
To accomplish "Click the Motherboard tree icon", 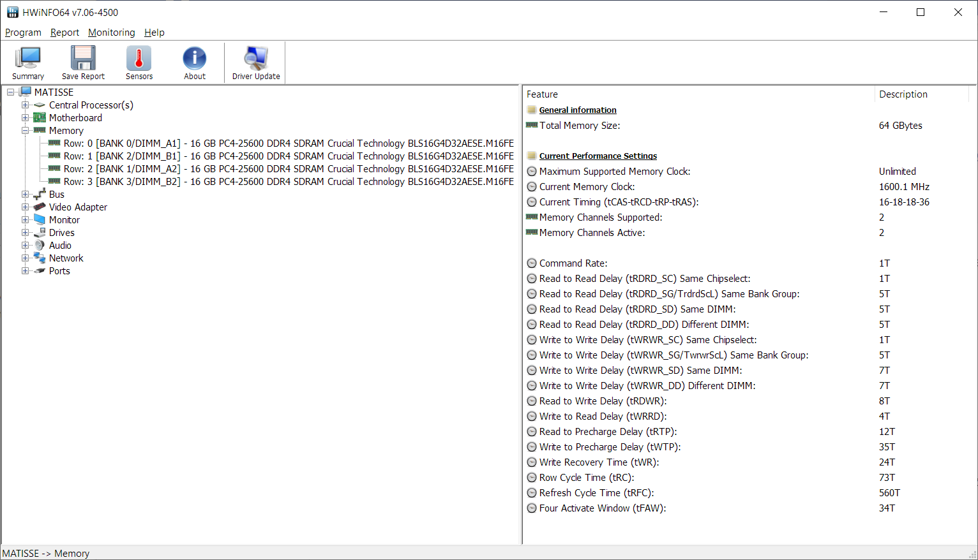I will click(40, 117).
